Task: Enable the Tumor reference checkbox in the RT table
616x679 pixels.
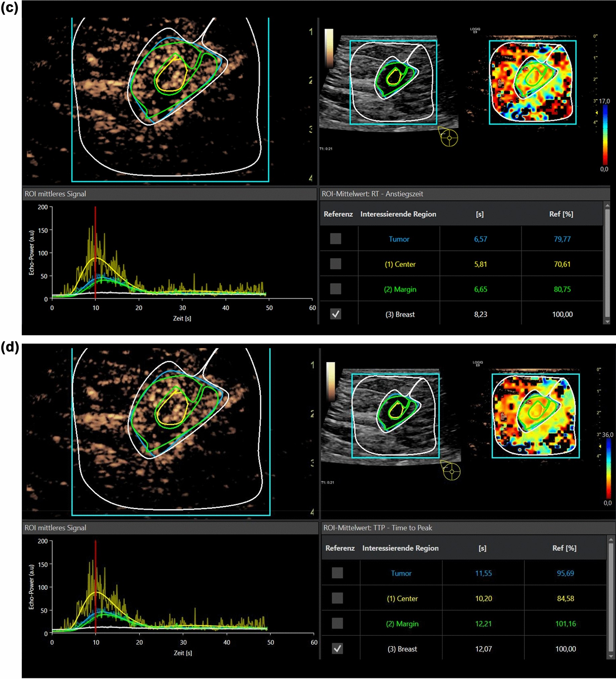Action: pyautogui.click(x=336, y=239)
